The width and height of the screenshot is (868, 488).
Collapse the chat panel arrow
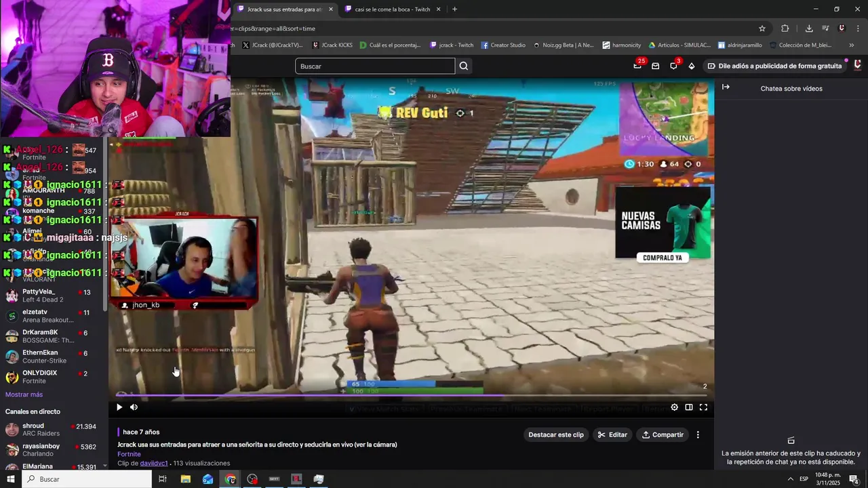726,87
